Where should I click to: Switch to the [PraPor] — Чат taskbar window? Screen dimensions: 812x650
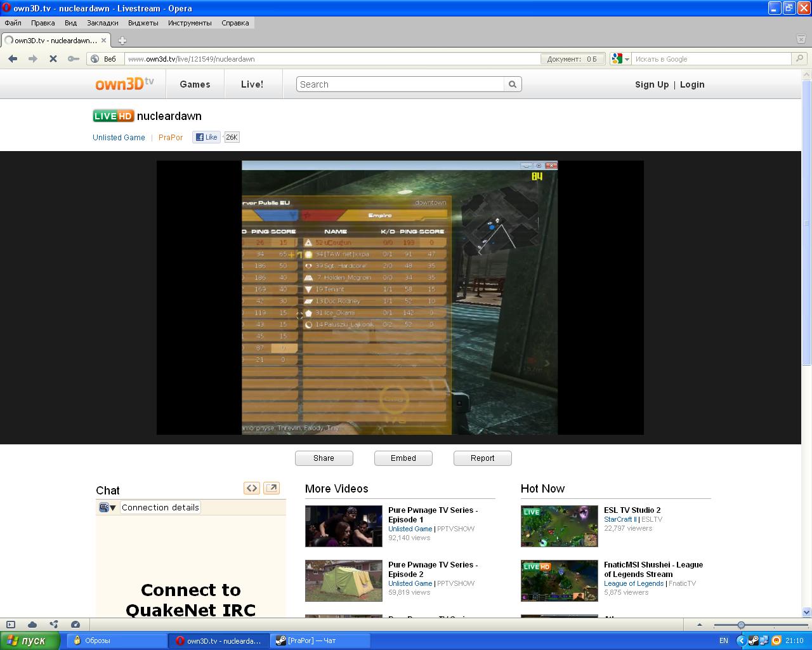(320, 641)
